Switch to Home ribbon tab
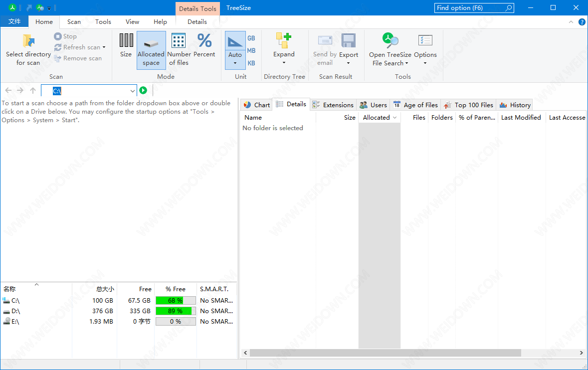This screenshot has height=370, width=588. pyautogui.click(x=44, y=22)
